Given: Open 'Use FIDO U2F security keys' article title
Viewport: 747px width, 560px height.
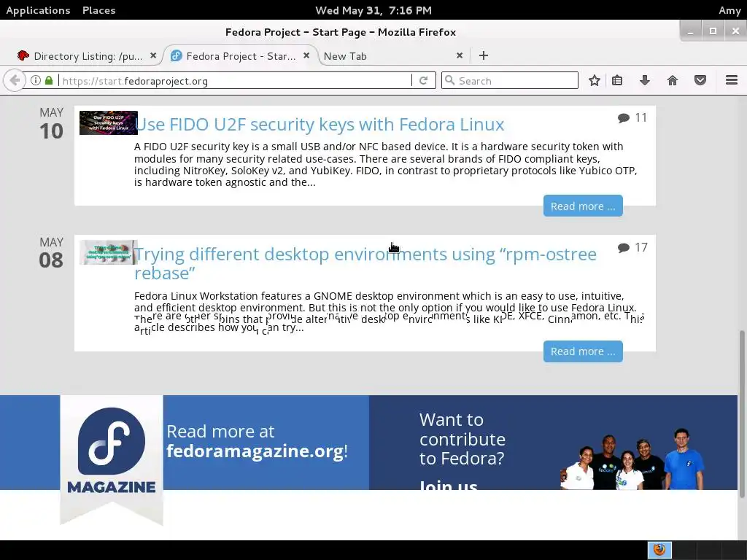Looking at the screenshot, I should (x=320, y=124).
